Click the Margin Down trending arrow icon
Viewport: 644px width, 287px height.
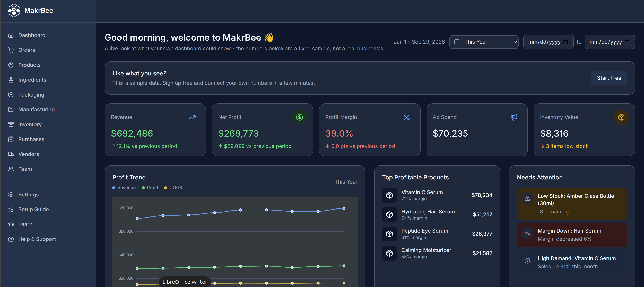tap(527, 233)
